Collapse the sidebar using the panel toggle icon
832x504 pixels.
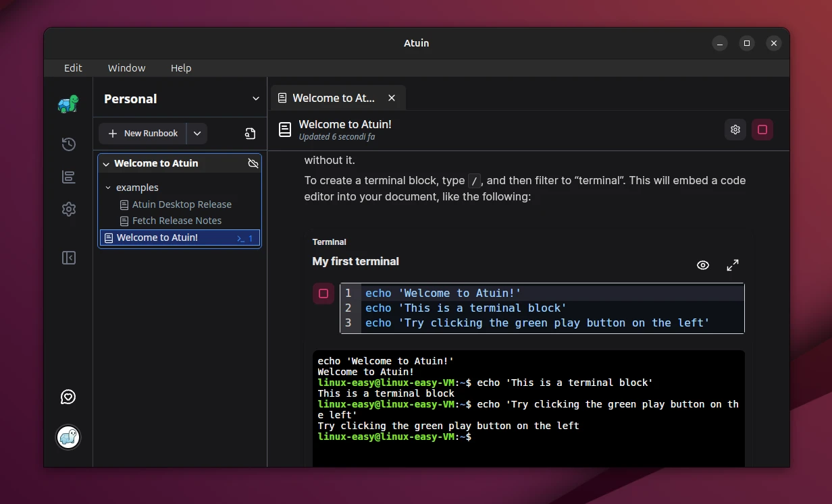68,258
